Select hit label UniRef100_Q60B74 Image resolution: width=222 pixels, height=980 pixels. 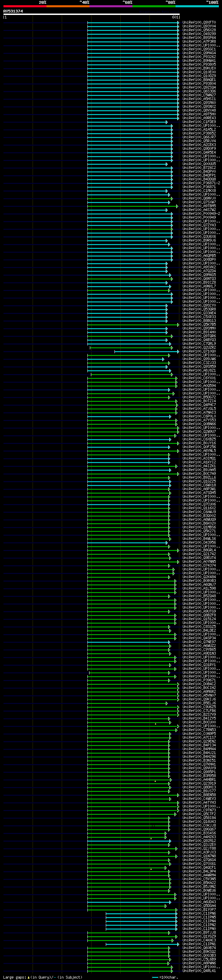pos(199,948)
